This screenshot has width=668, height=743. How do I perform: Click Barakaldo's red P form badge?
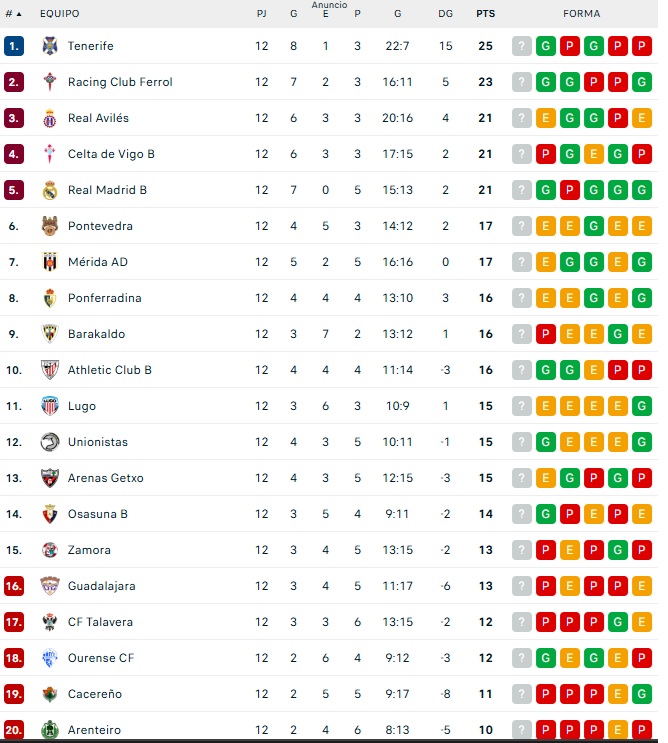pos(546,334)
